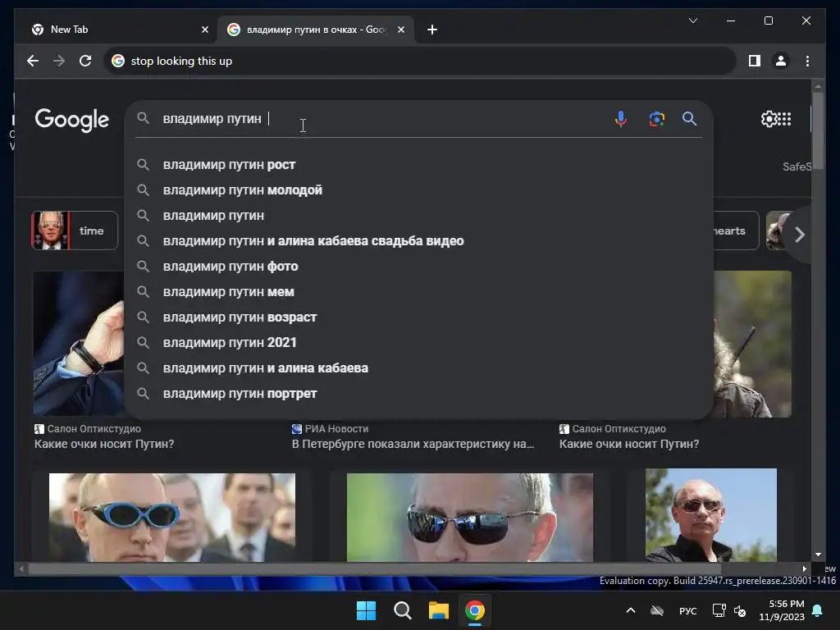Switch to the New Tab tab
The image size is (840, 630).
pyautogui.click(x=119, y=30)
